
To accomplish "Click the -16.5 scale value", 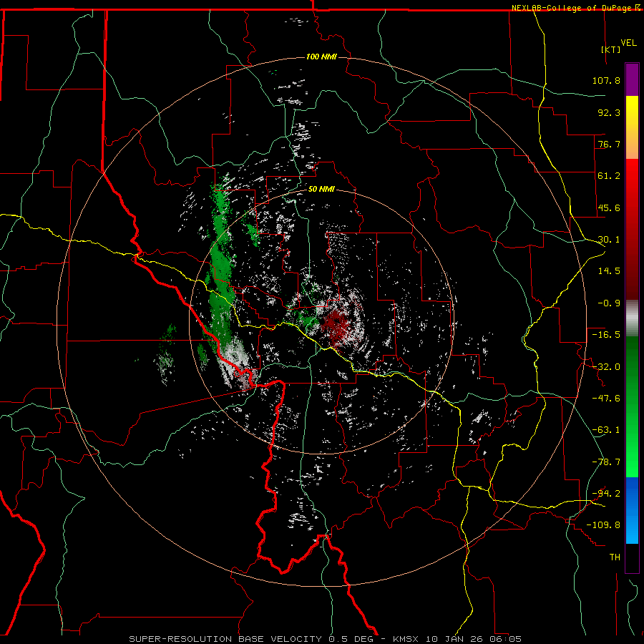I will click(x=606, y=335).
